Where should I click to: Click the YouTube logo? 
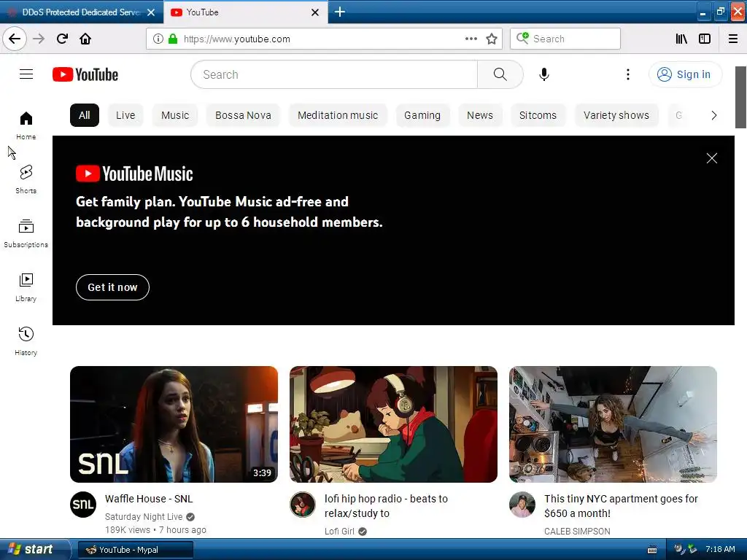tap(85, 74)
